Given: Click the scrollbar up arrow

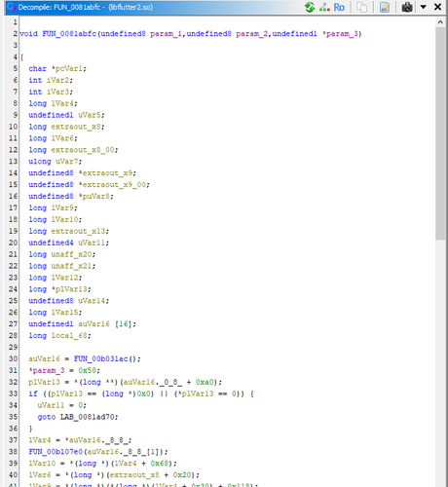Looking at the screenshot, I should (x=440, y=22).
